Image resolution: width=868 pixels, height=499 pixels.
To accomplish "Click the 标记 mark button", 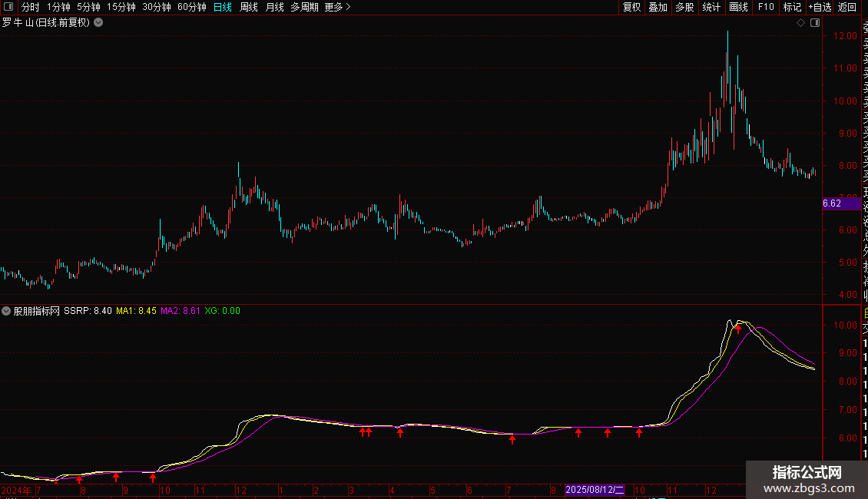I will (792, 7).
